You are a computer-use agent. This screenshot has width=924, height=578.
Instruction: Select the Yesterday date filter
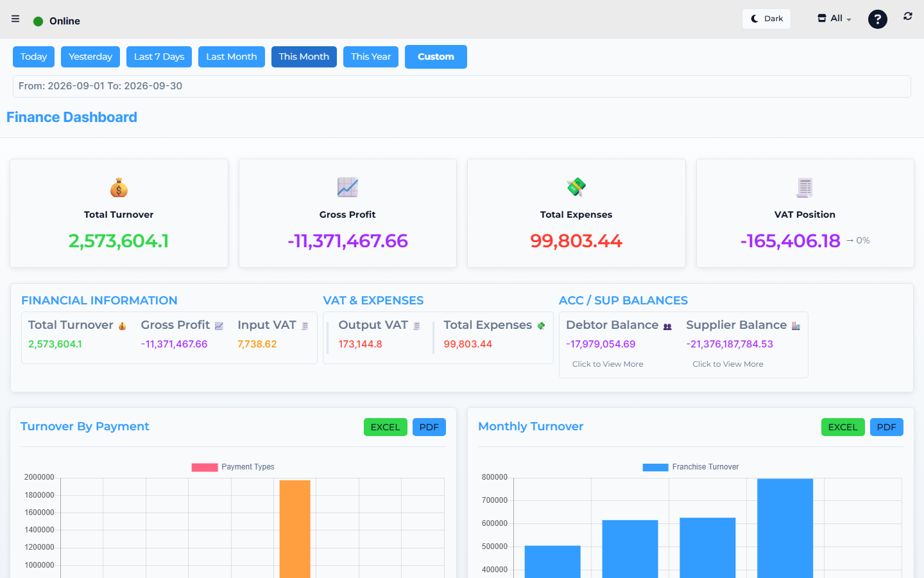pyautogui.click(x=90, y=57)
